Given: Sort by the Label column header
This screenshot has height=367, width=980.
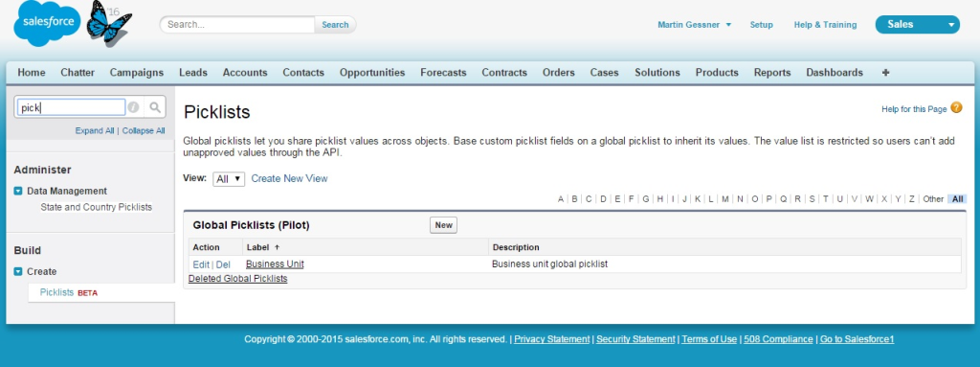Looking at the screenshot, I should point(262,247).
